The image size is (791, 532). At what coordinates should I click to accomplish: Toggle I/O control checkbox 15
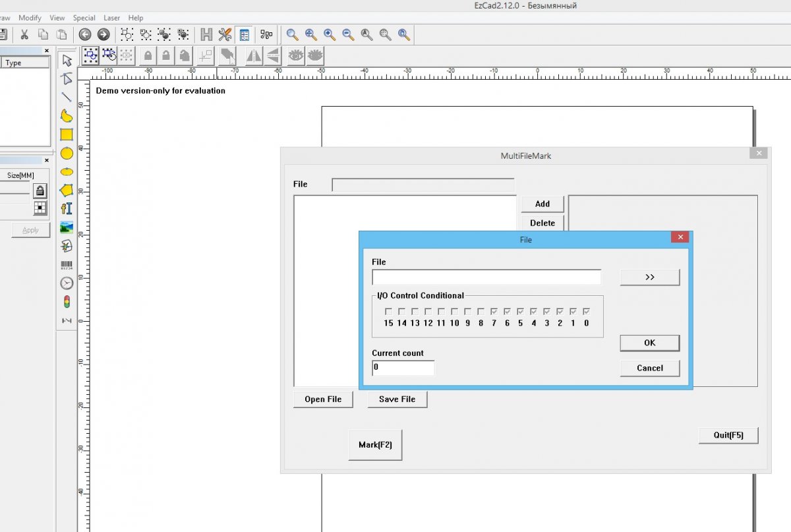coord(388,311)
